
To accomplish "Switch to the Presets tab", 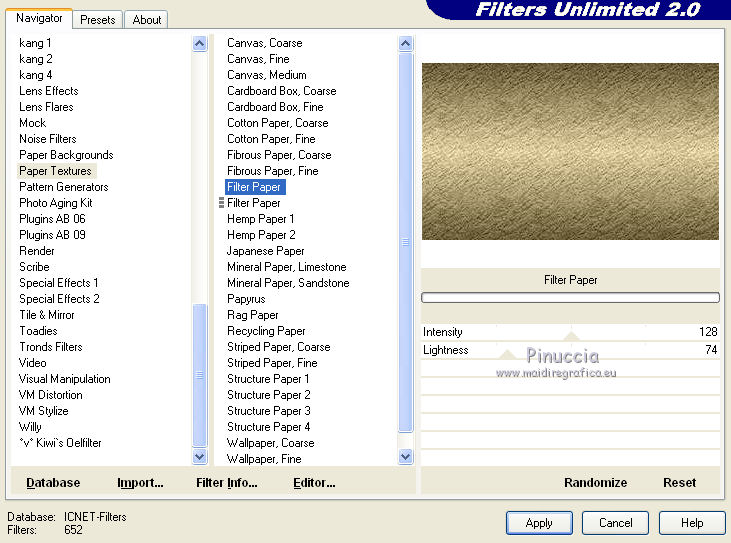I will (97, 20).
